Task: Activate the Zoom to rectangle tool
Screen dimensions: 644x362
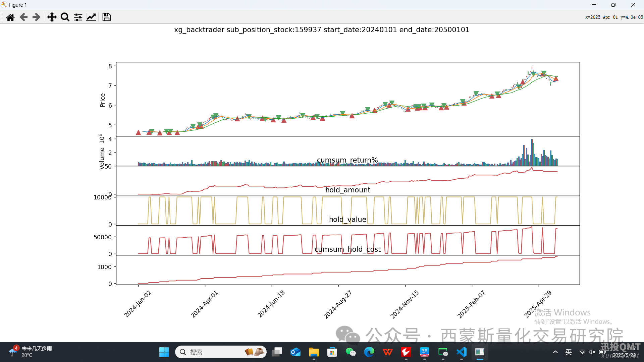Action: point(65,17)
